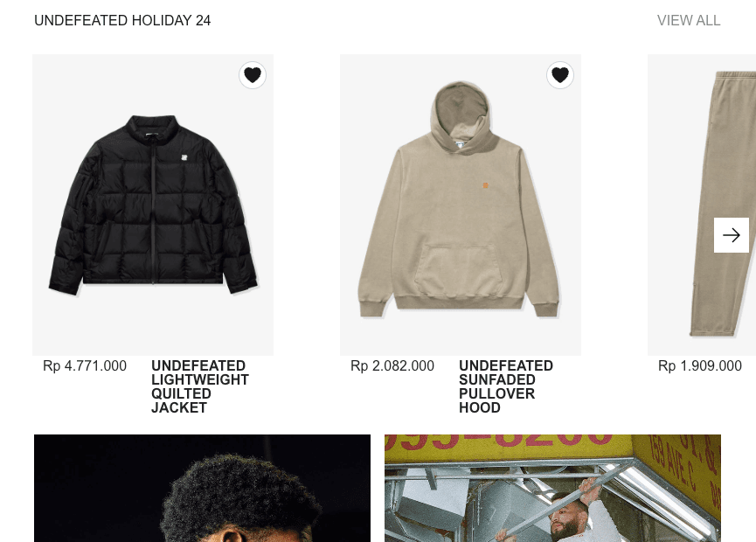Open the tan sweatpants product image
The image size is (756, 542).
point(702,205)
